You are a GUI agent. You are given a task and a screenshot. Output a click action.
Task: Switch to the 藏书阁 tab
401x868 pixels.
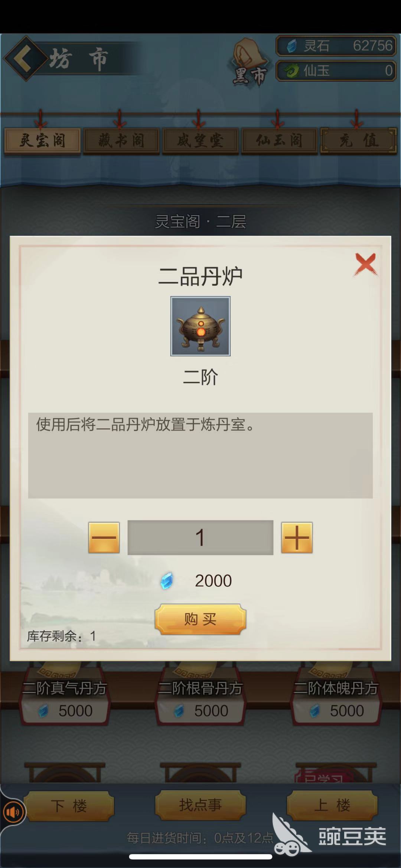121,141
